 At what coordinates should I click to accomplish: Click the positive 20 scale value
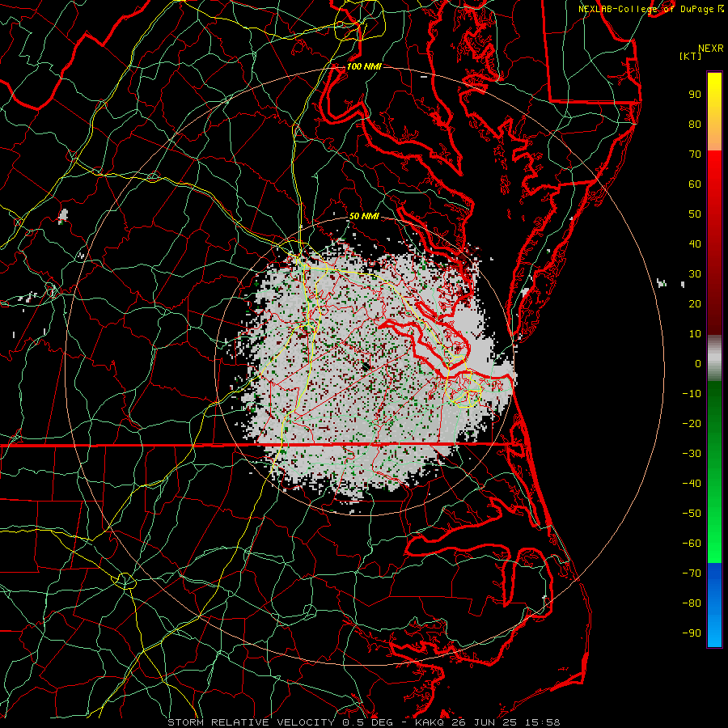click(x=695, y=304)
